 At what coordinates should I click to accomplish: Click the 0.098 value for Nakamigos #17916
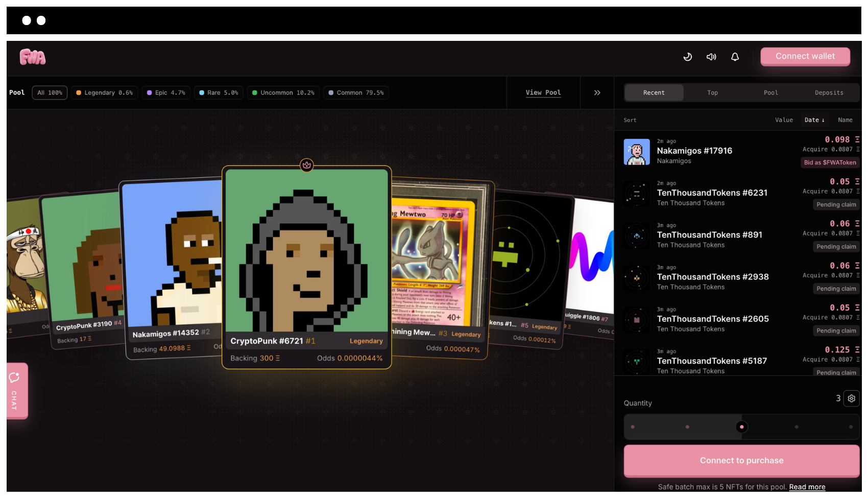coord(842,139)
